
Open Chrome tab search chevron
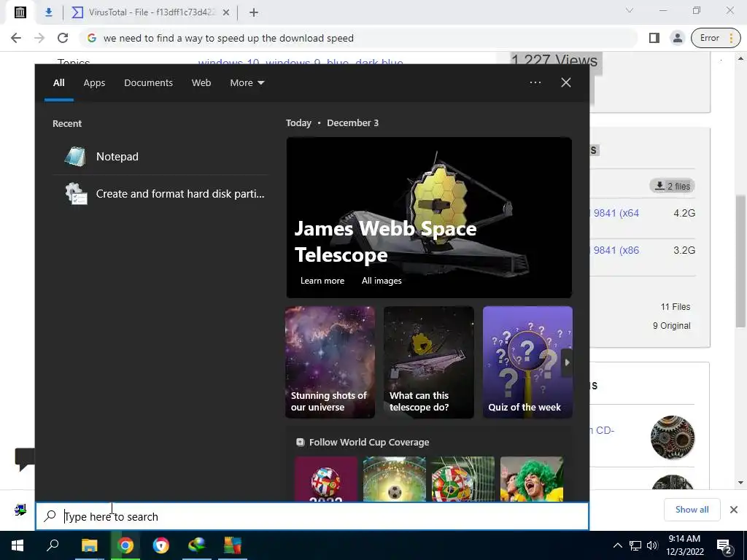[630, 10]
